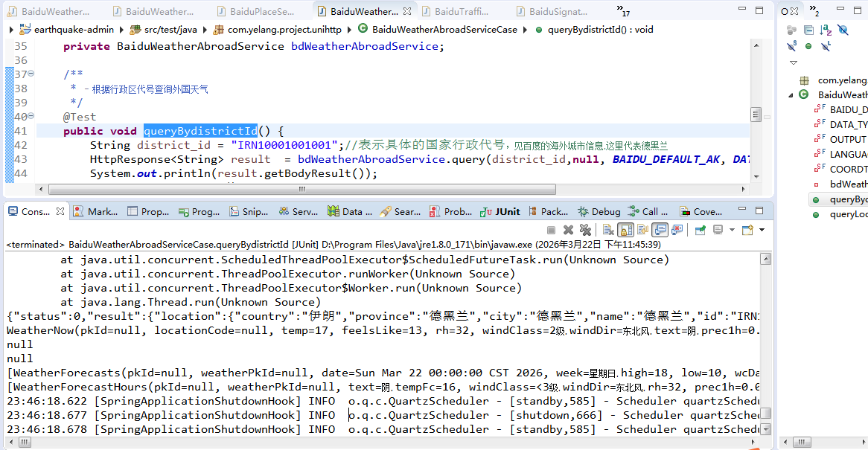
Task: Open the Display Selected Console dropdown arrow
Action: click(x=732, y=229)
